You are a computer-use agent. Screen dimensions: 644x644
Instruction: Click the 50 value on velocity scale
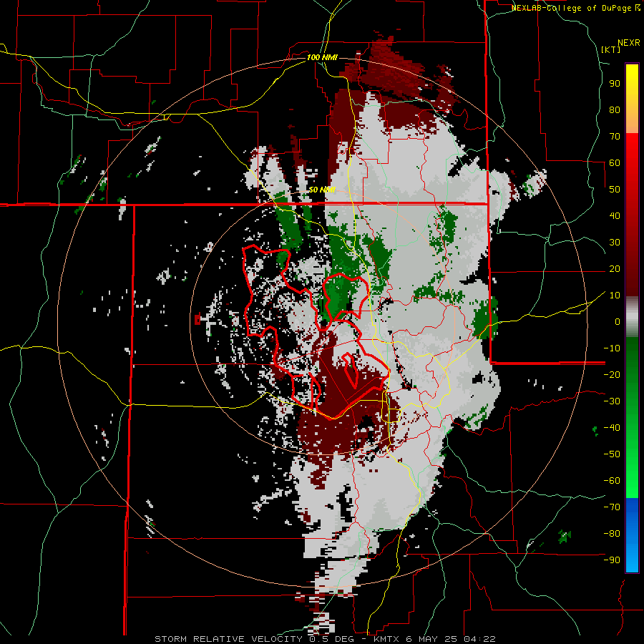coord(615,190)
